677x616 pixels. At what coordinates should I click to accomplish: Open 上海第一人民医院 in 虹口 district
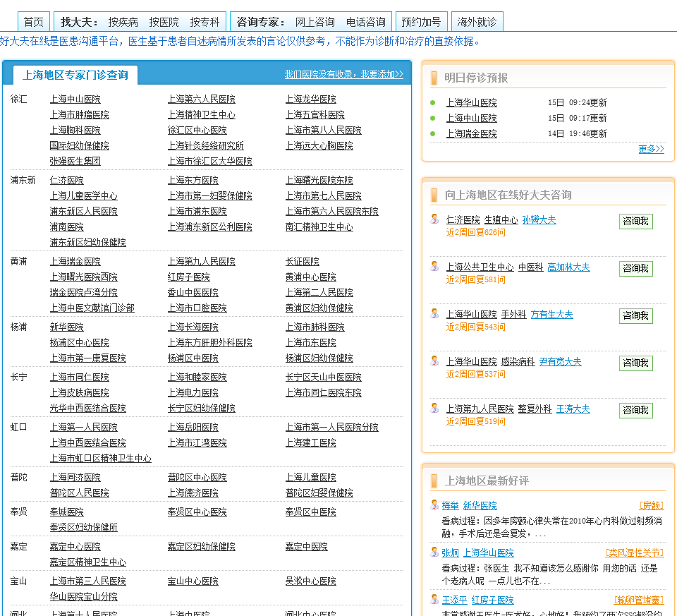tap(84, 428)
